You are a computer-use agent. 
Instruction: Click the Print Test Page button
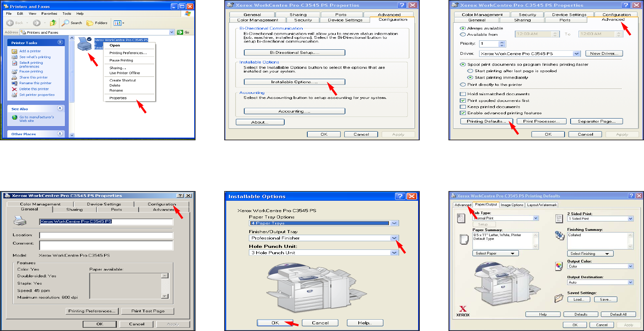[x=148, y=311]
